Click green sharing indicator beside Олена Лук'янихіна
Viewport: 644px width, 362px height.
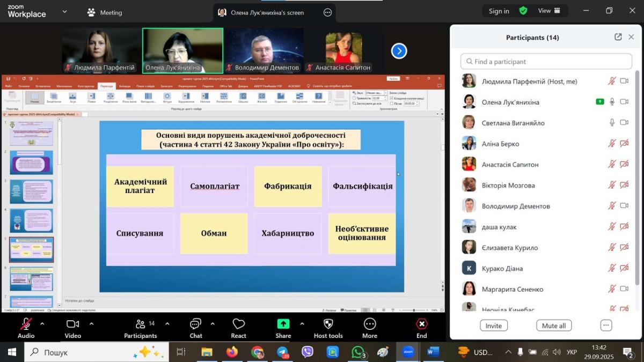pyautogui.click(x=599, y=102)
